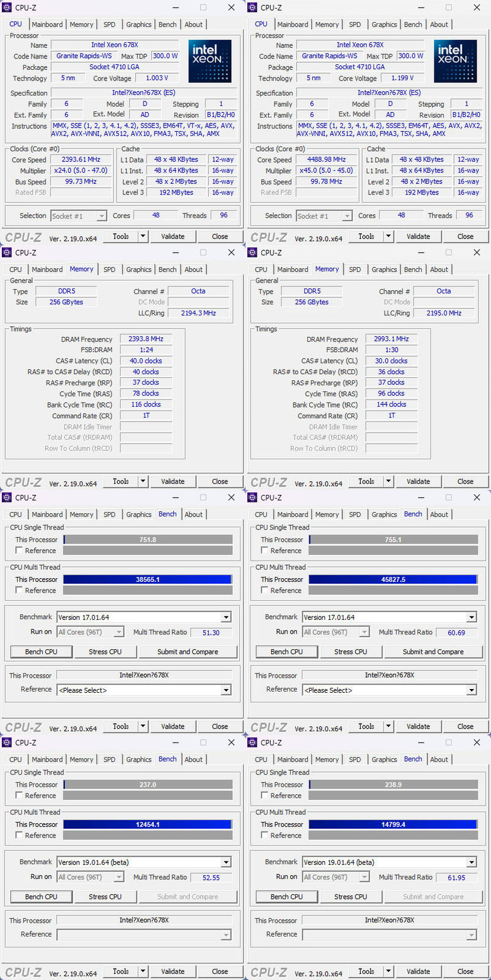Click title icon of bench window scoring 238.9
The height and width of the screenshot is (980, 491).
(x=252, y=743)
